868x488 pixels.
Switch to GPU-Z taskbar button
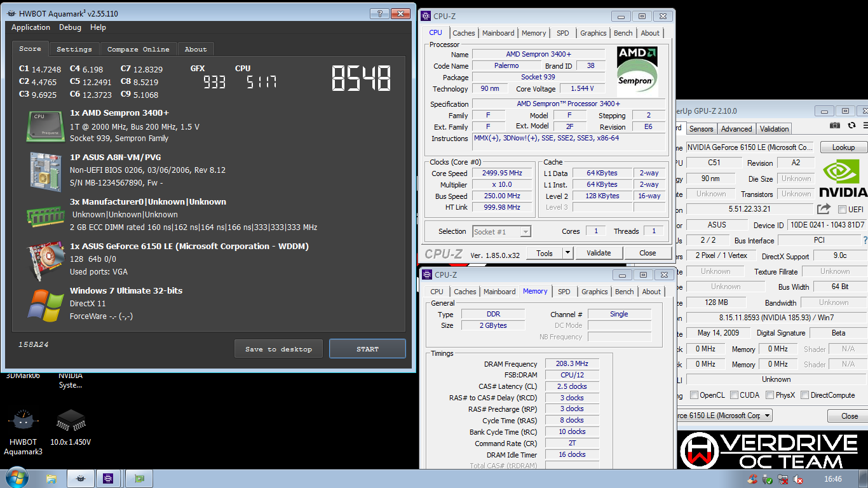pos(139,478)
